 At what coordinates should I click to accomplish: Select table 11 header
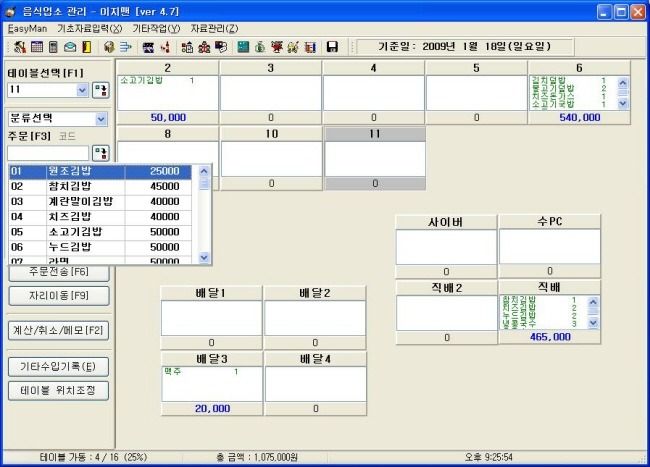375,134
